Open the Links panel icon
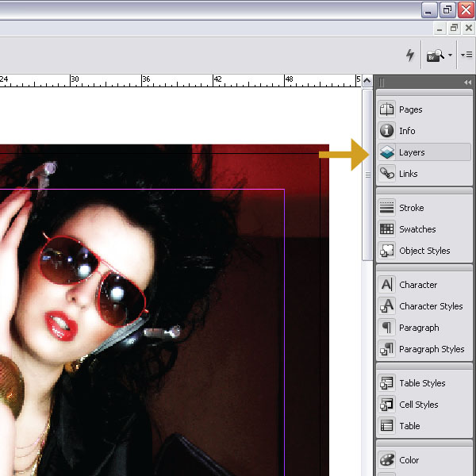This screenshot has width=476, height=476. click(387, 173)
